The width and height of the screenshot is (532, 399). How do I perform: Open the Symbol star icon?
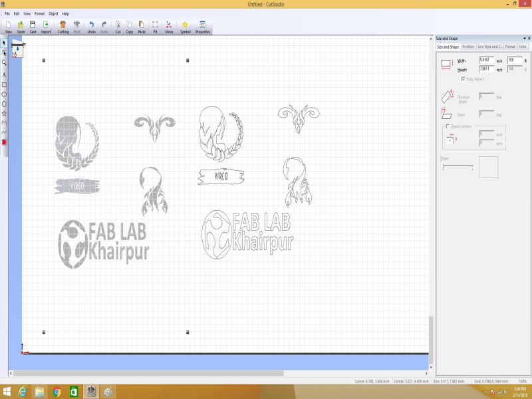pyautogui.click(x=186, y=27)
